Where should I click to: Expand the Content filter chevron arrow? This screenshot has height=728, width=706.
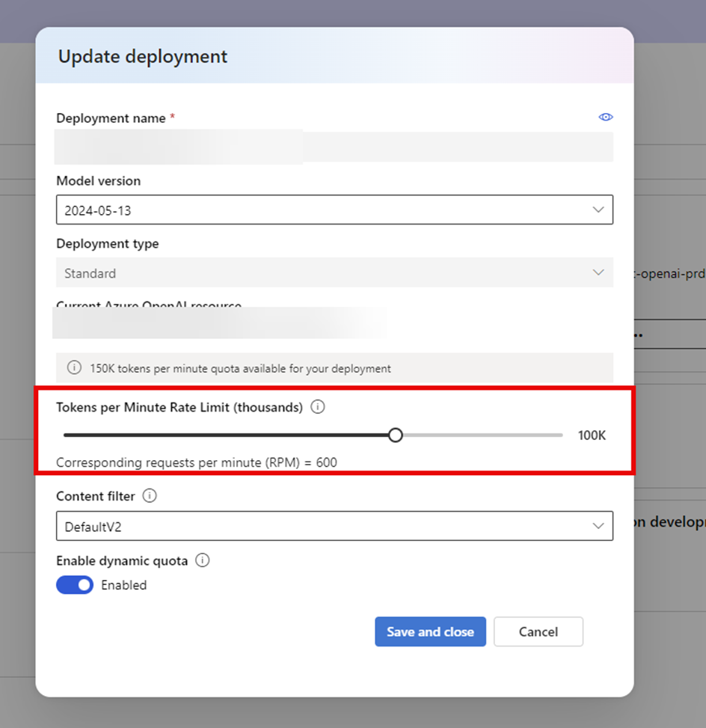tap(598, 526)
